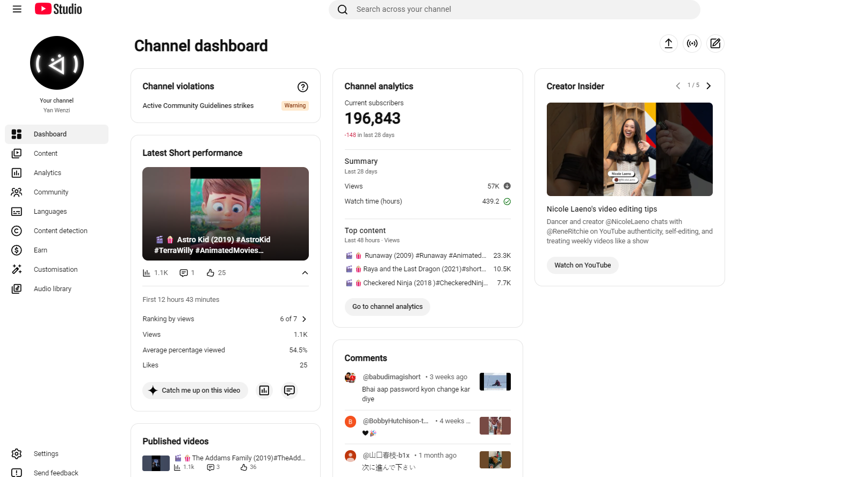Expand Ranking by views chevron
The width and height of the screenshot is (868, 477).
point(304,319)
